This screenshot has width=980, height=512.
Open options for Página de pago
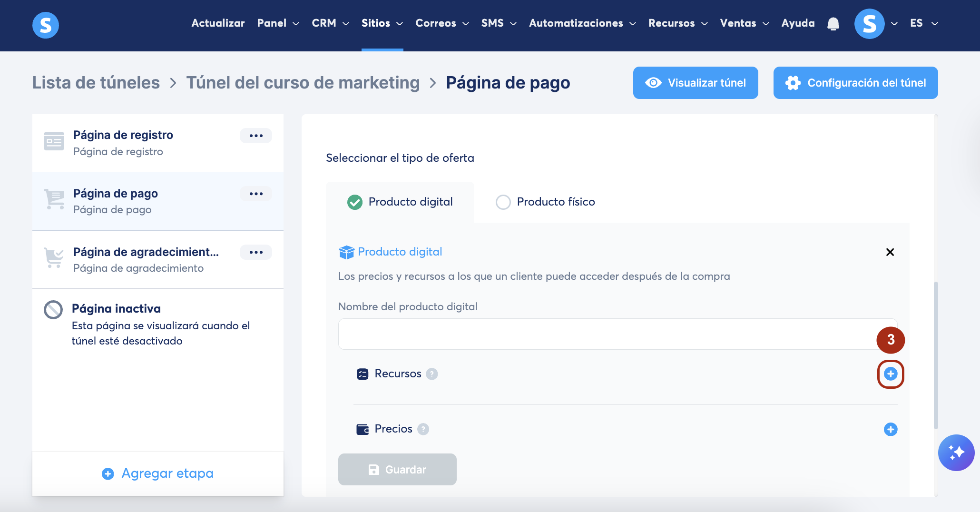[256, 194]
